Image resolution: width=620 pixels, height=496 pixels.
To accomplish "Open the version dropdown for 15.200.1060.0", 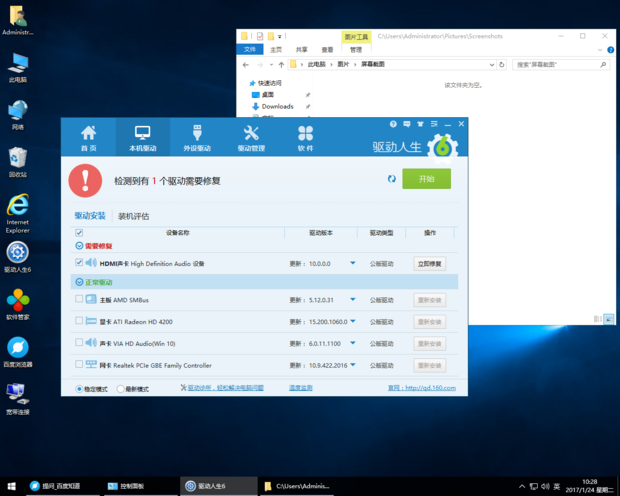I will (x=353, y=321).
